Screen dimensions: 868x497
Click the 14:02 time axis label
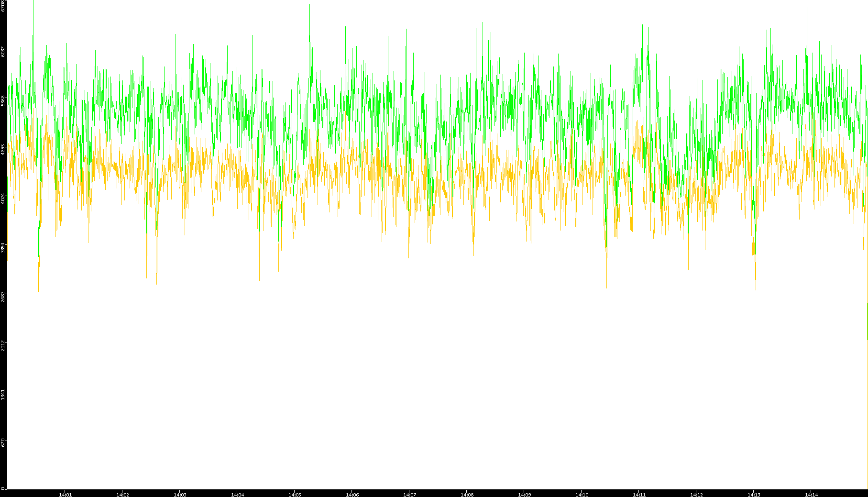click(x=122, y=495)
